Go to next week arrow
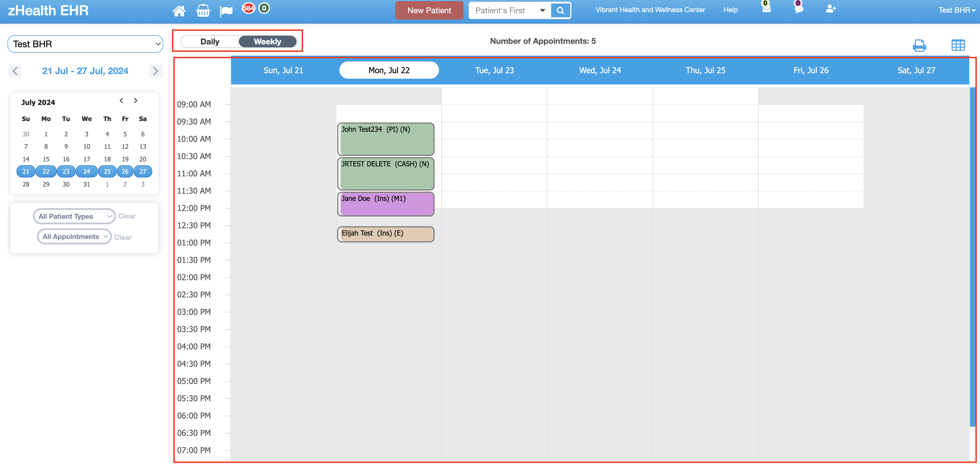Image resolution: width=980 pixels, height=467 pixels. tap(155, 71)
